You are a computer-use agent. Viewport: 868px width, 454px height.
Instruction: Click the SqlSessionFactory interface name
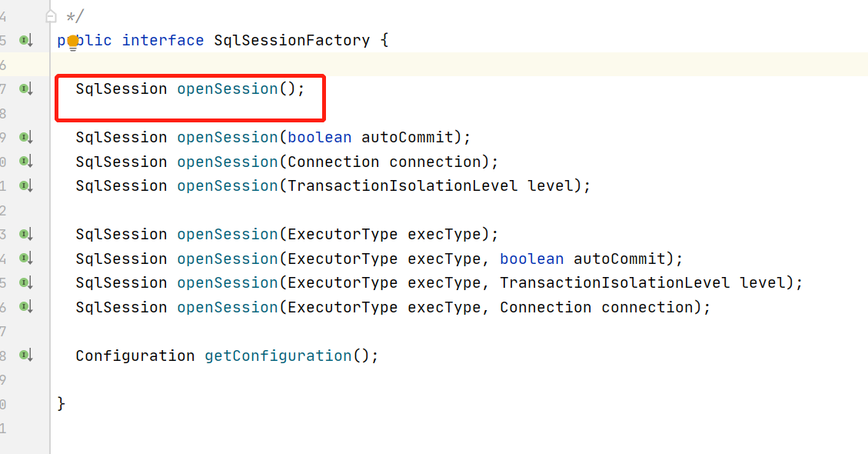(291, 41)
